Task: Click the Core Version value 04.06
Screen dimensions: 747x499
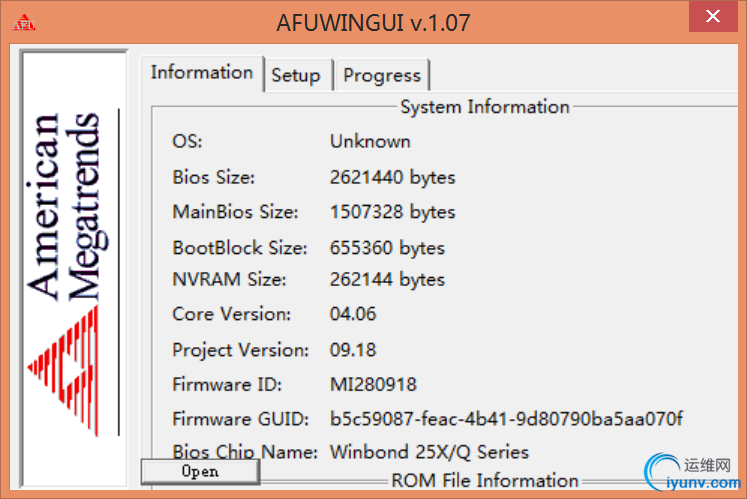Action: [x=353, y=314]
